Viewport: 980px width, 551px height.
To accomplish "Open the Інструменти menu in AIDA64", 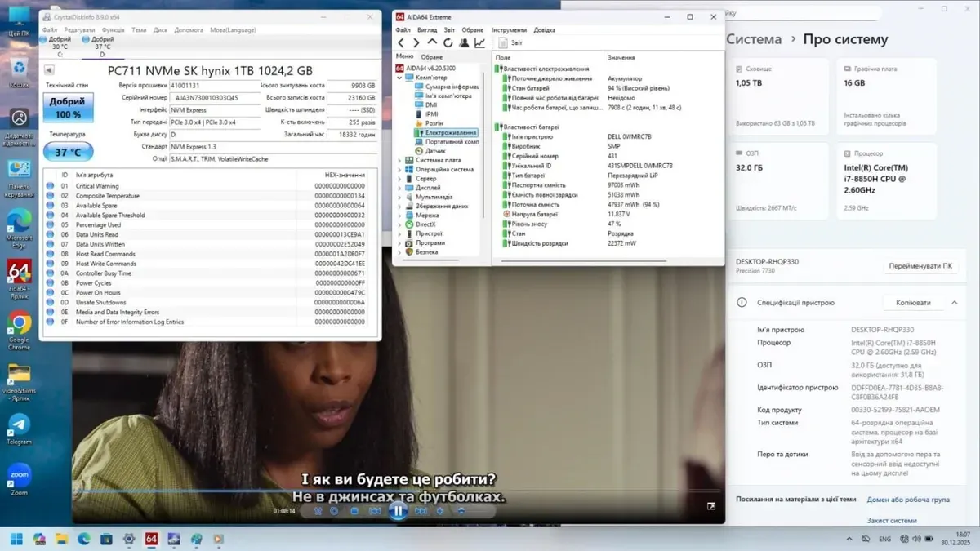I will pos(509,30).
